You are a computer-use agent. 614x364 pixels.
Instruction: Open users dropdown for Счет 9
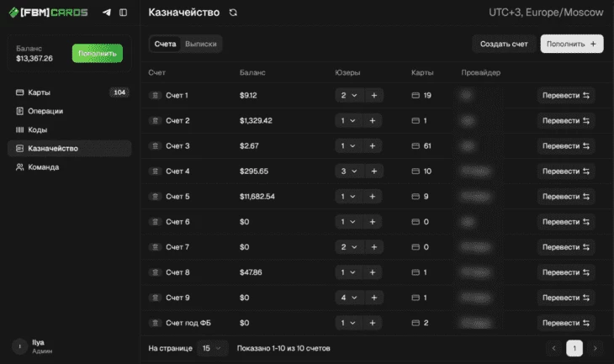click(x=348, y=298)
